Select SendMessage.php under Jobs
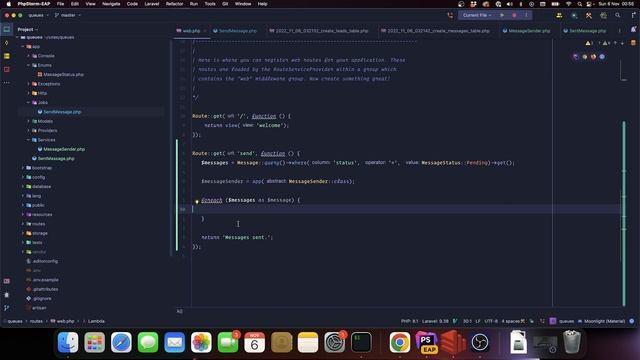The image size is (640, 360). pos(62,112)
